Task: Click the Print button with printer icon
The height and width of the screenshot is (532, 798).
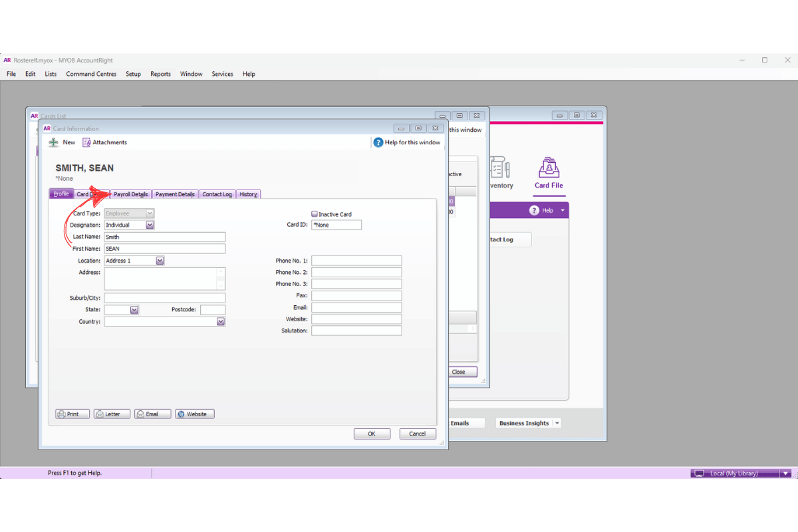Action: pyautogui.click(x=72, y=414)
